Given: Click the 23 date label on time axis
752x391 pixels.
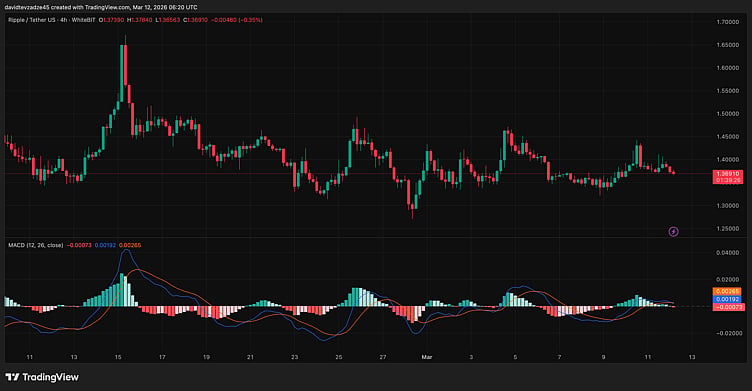Looking at the screenshot, I should (x=294, y=357).
